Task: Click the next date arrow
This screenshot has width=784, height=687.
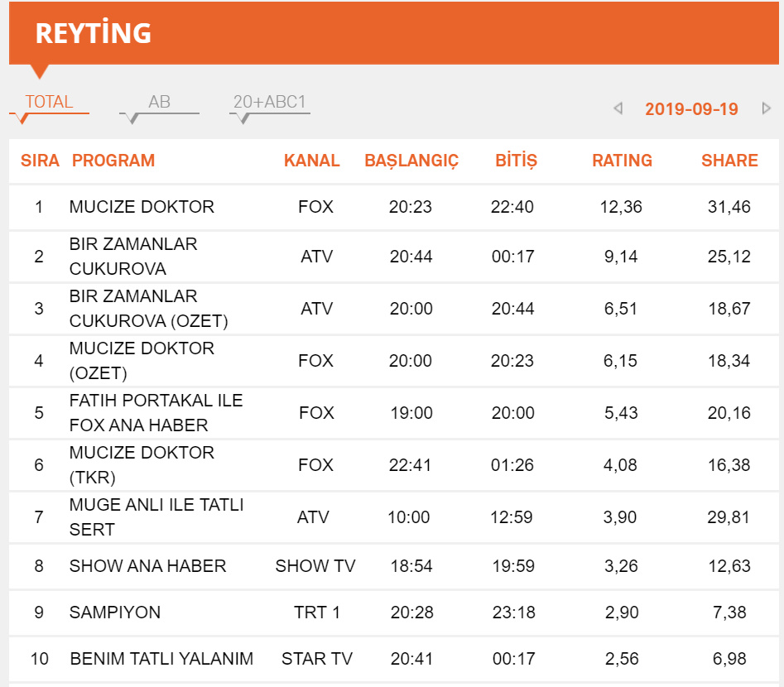Action: pos(767,108)
